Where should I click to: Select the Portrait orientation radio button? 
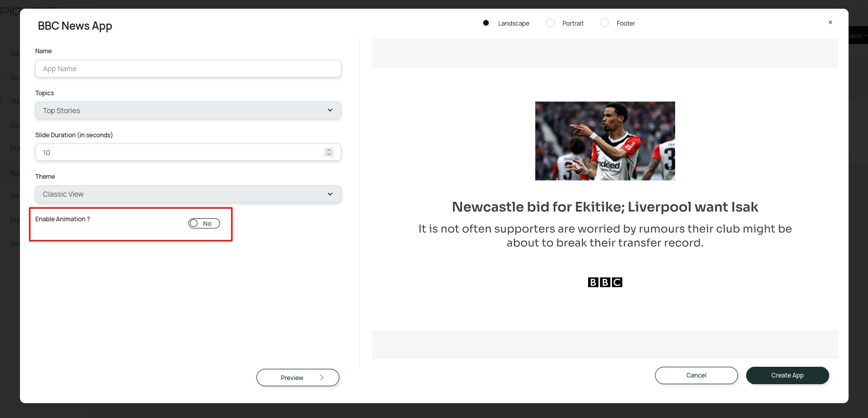coord(550,23)
